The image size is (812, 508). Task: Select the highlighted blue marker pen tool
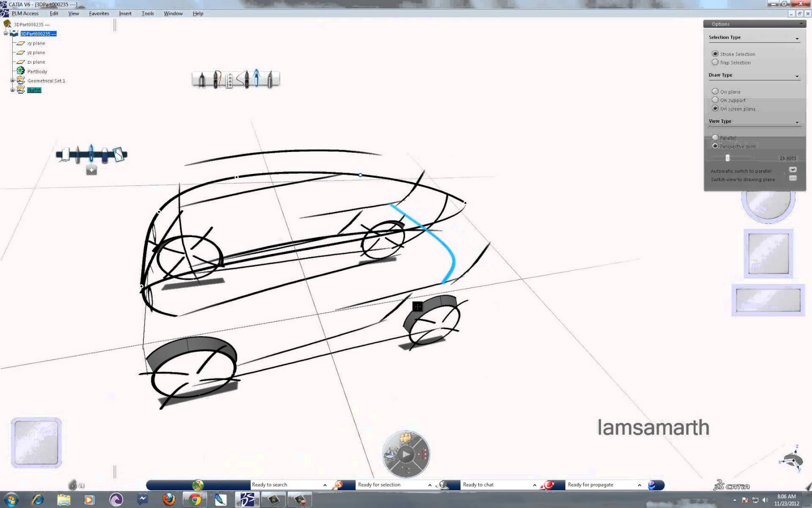pos(256,79)
